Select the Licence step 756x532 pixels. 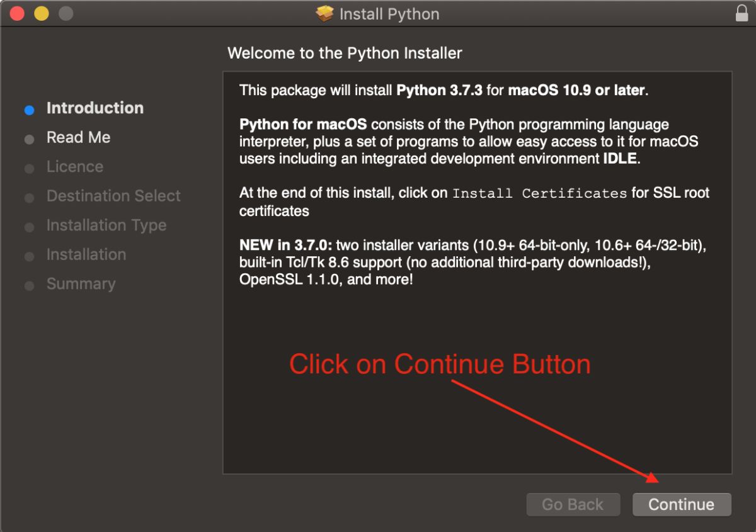tap(75, 167)
